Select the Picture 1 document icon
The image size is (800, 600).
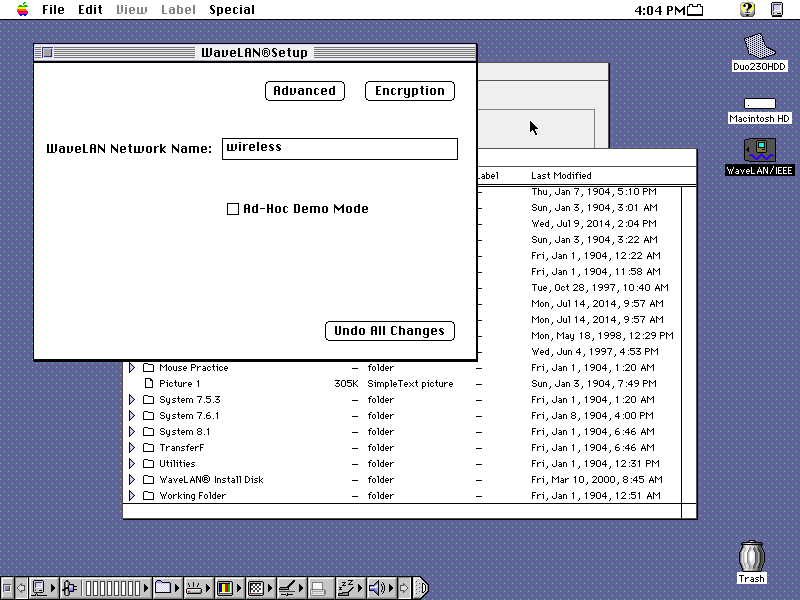click(148, 383)
